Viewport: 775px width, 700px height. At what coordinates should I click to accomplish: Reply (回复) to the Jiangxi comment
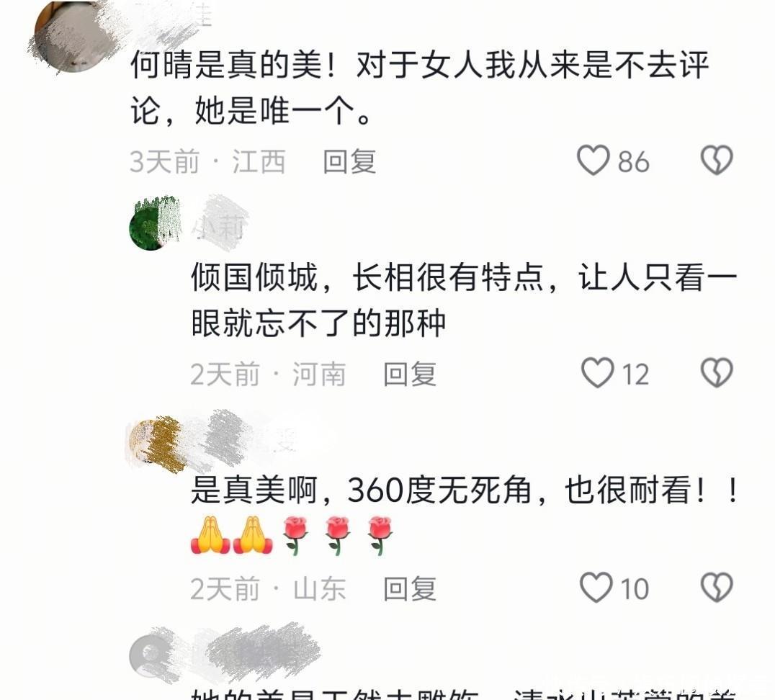coord(349,161)
